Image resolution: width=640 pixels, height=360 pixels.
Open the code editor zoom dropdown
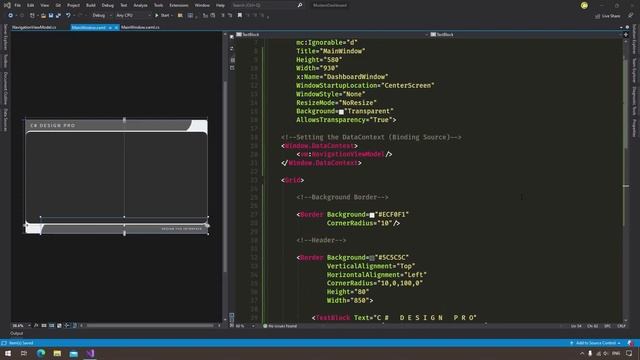245,326
